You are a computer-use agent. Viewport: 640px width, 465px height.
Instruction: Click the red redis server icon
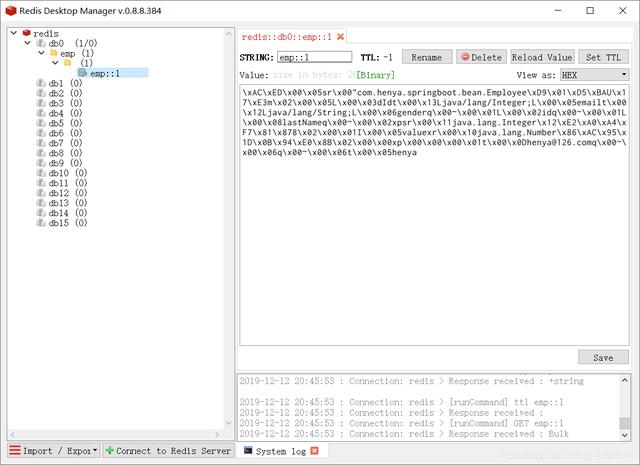[27, 33]
